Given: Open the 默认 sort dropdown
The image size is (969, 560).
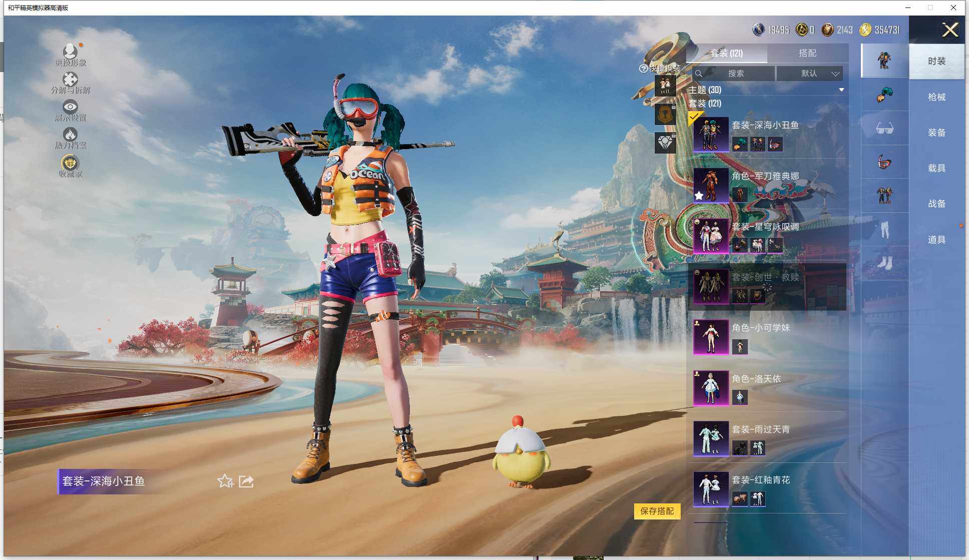Looking at the screenshot, I should [x=809, y=74].
